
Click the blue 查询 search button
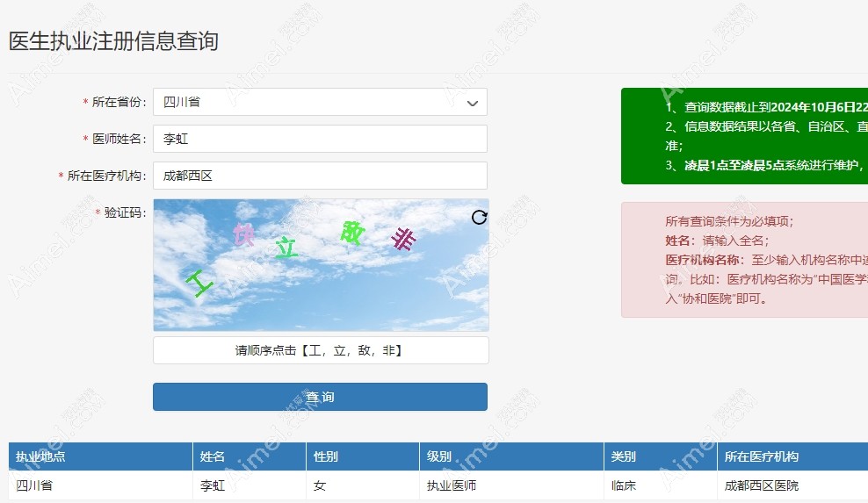pyautogui.click(x=320, y=397)
